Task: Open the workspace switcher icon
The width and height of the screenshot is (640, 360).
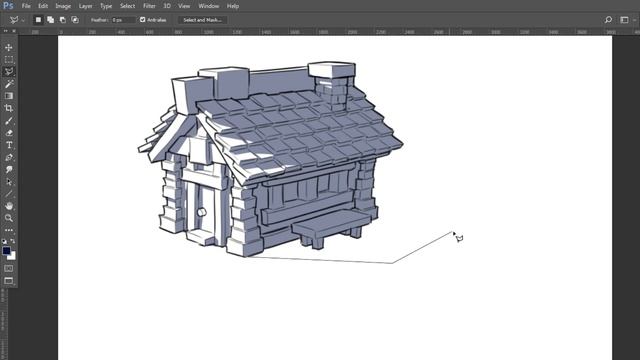Action: click(624, 20)
